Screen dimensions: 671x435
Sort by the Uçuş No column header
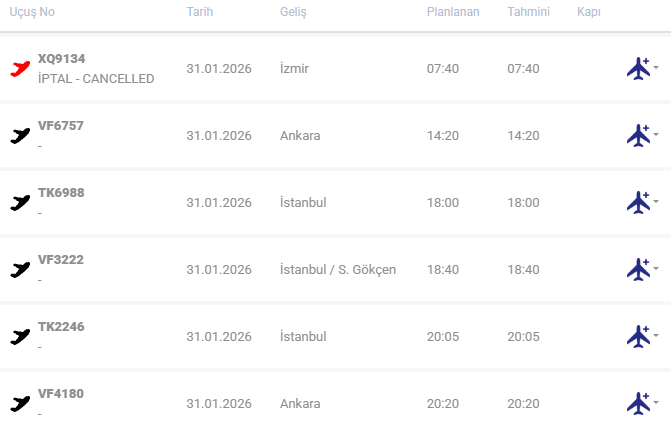32,12
